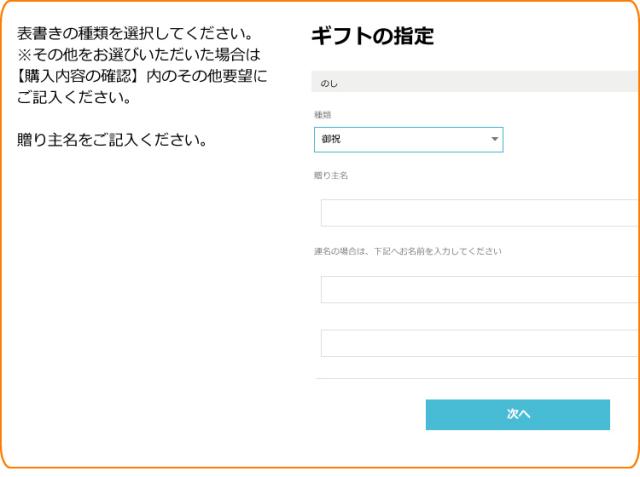Click the ※その他をお選びいただいた場合は note line
Viewport: 640px width, 477px height.
click(138, 57)
